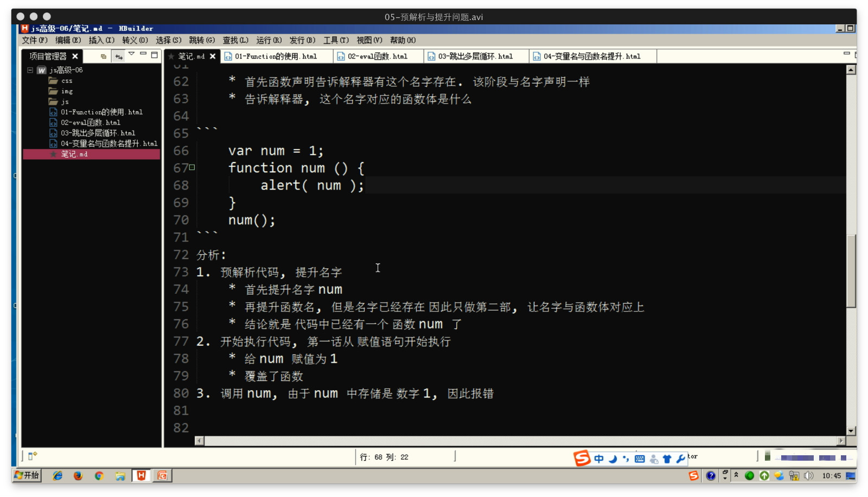Viewport: 868px width, 497px height.
Task: Collapse the js高级-06 project tree
Action: tap(30, 70)
